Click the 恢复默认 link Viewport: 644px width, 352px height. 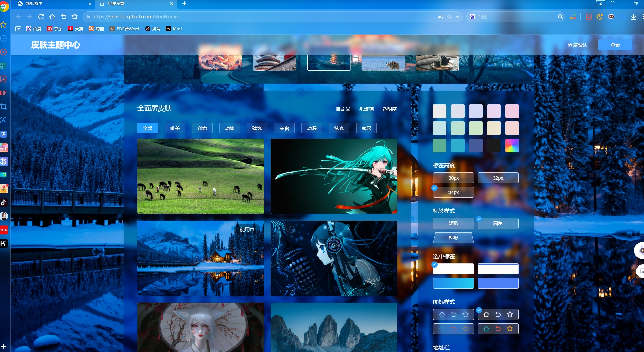(577, 45)
